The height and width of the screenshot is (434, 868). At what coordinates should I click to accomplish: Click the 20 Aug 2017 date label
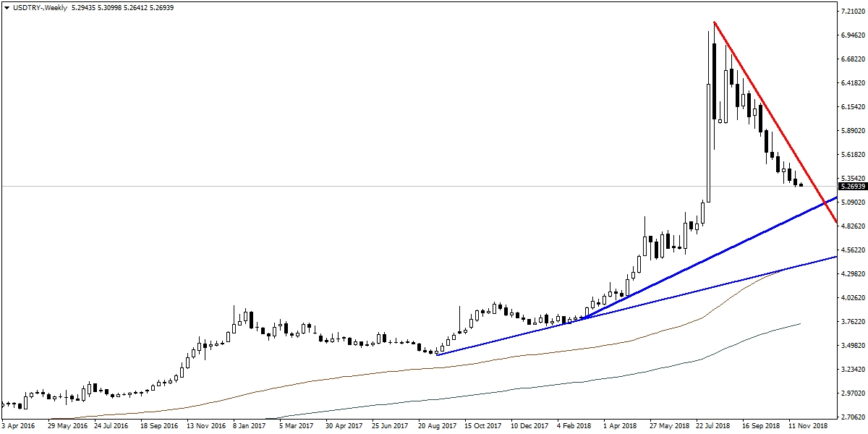point(438,427)
